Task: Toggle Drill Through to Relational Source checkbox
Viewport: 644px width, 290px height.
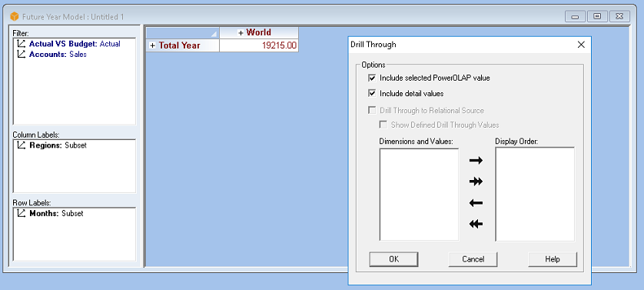Action: (x=372, y=110)
